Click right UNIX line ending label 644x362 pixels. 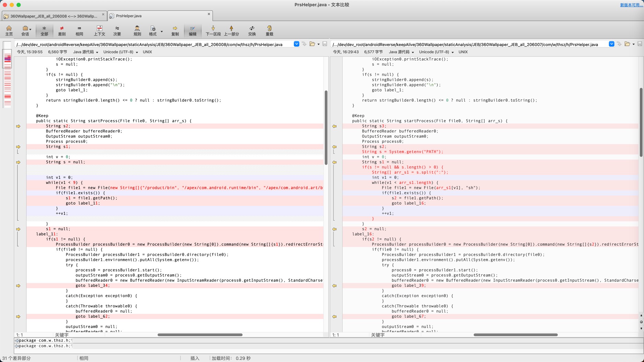pyautogui.click(x=463, y=52)
